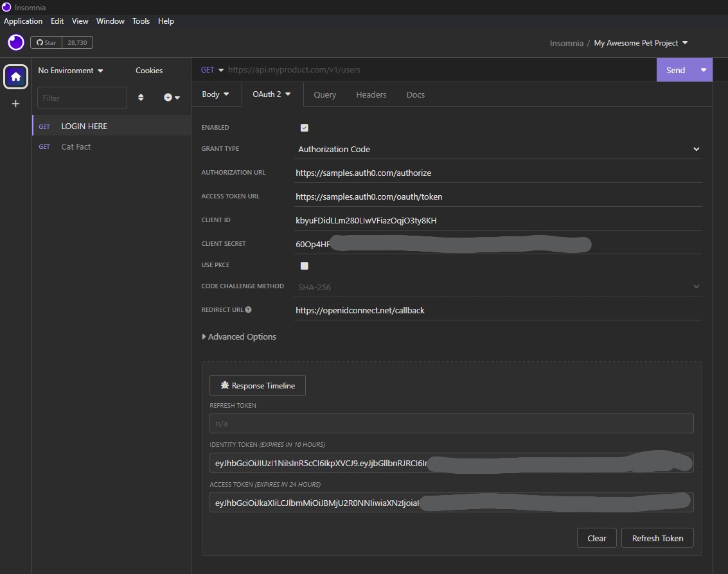
Task: Open the Tools menu
Action: coord(141,21)
